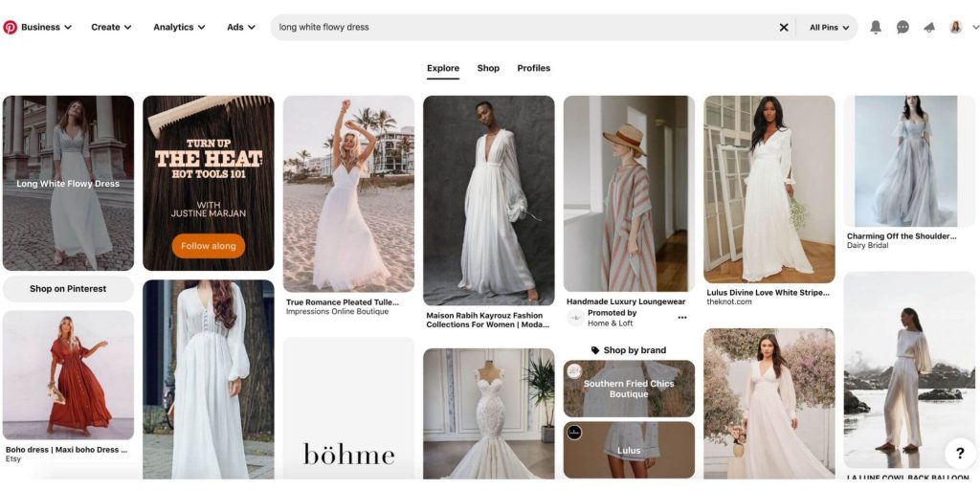
Task: Click the 'Maison Rabih Kayrouz Fashion Collections' title
Action: 488,321
